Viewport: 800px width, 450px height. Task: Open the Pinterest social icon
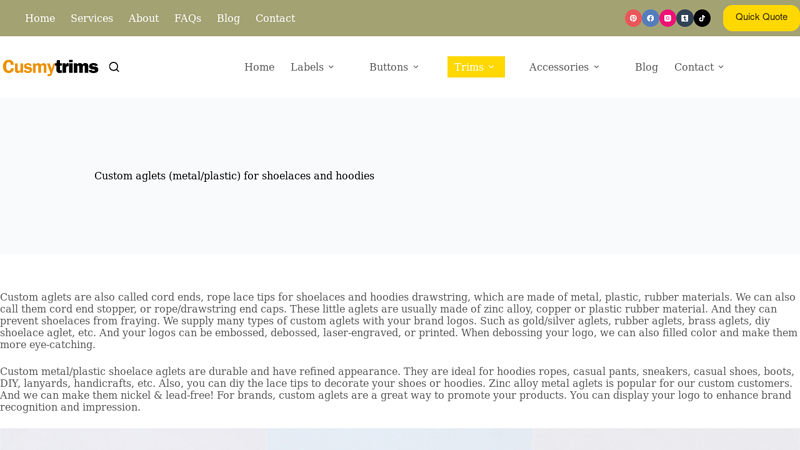(633, 18)
